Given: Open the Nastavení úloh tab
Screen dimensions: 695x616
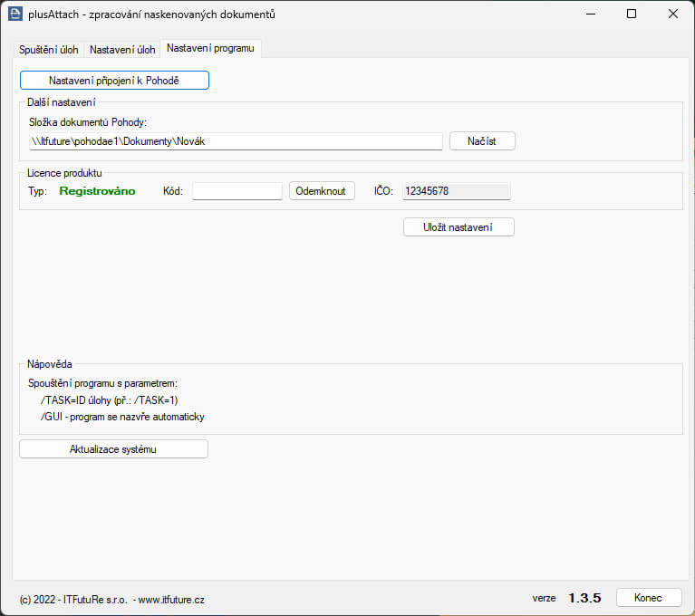Looking at the screenshot, I should coord(122,49).
